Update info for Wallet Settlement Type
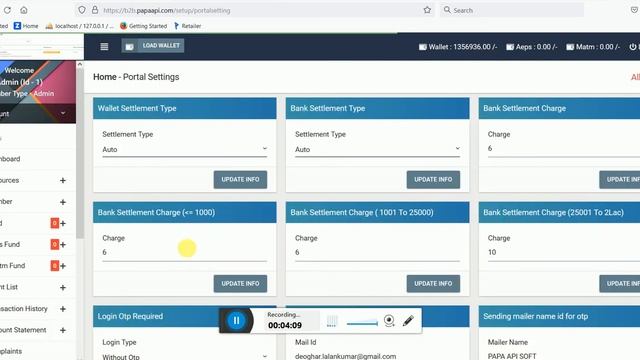 [x=240, y=180]
